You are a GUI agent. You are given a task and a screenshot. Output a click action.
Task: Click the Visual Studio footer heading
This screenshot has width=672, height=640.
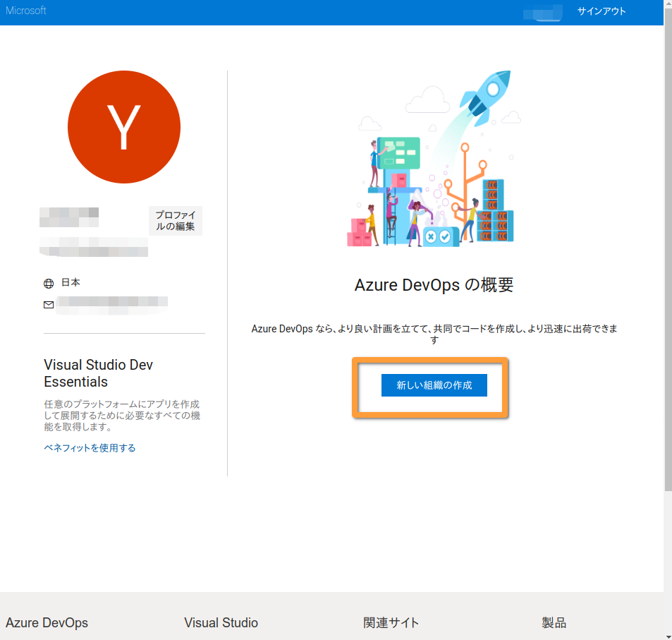221,622
